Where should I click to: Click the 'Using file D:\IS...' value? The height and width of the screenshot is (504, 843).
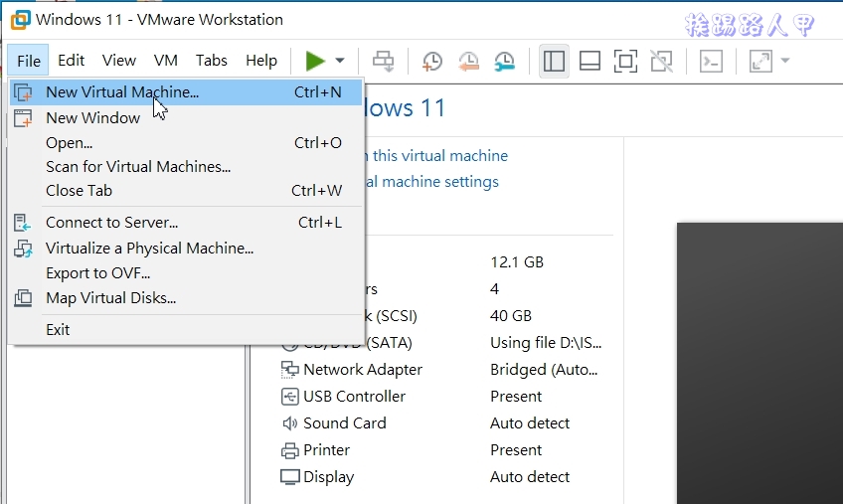click(546, 343)
